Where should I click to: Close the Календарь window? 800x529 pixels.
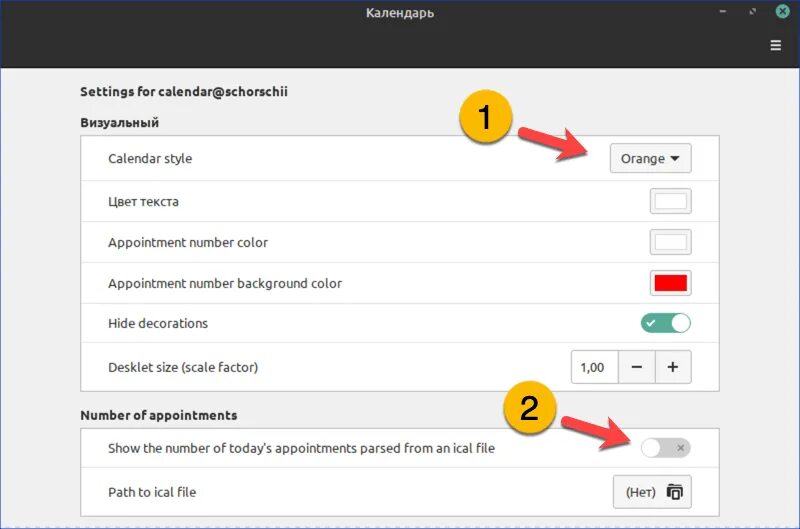pyautogui.click(x=782, y=11)
